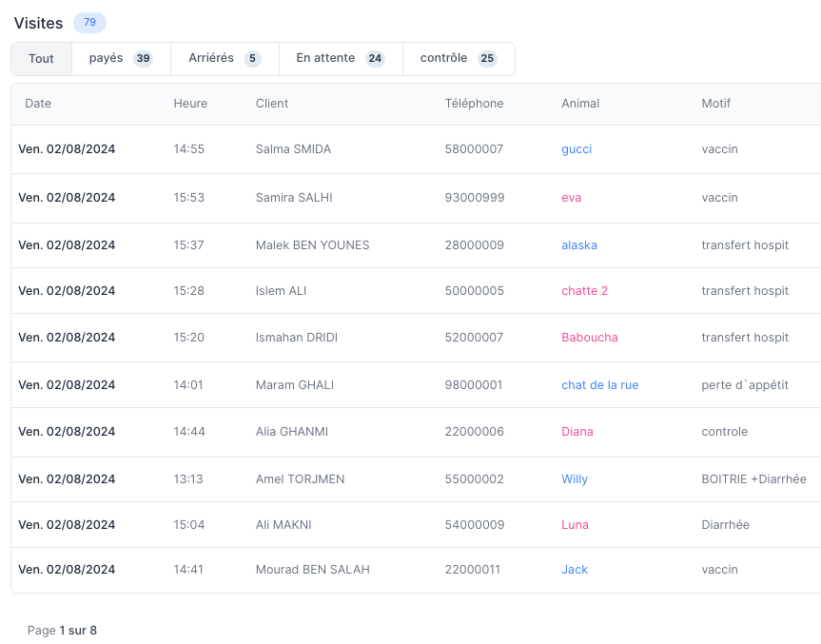Click the animal link eva

(571, 198)
